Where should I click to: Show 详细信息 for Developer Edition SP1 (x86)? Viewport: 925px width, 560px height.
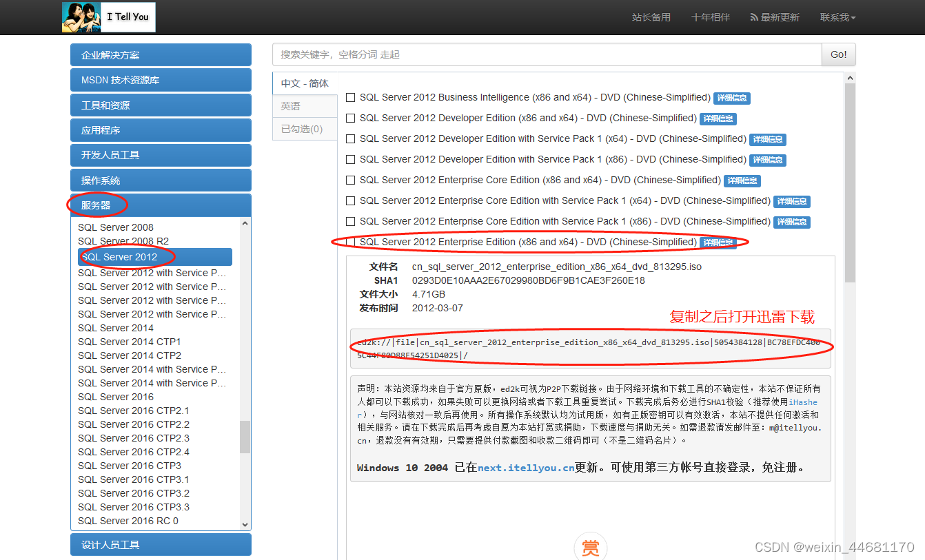767,160
